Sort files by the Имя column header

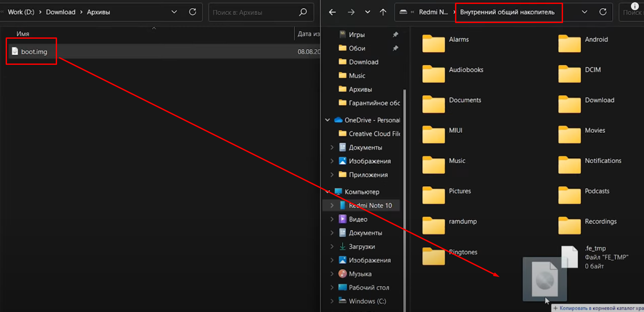tap(23, 34)
